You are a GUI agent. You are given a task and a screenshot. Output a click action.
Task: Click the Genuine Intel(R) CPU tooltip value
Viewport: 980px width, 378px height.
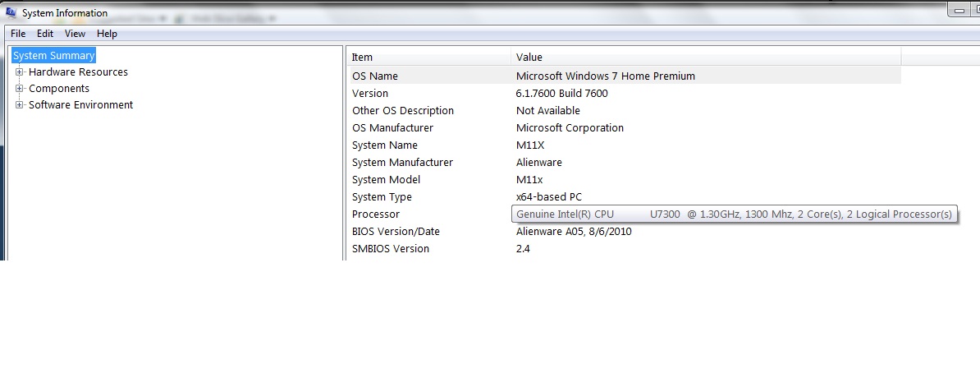pos(735,214)
